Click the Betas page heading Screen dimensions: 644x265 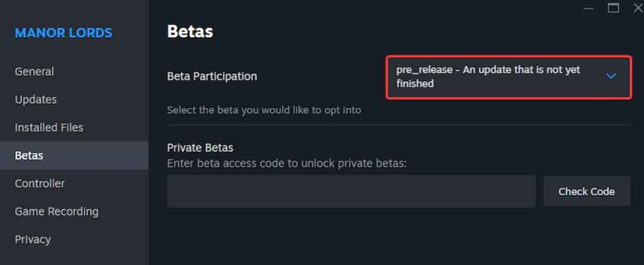point(190,31)
